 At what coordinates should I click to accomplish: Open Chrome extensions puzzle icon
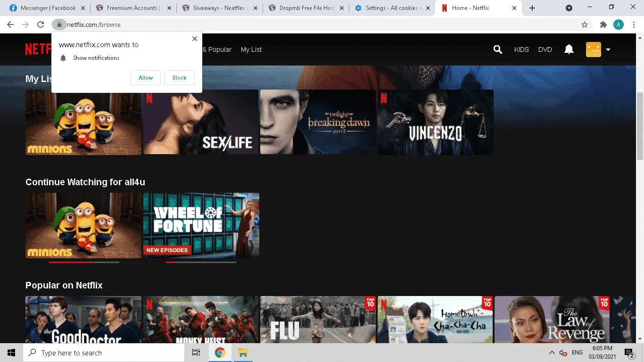(603, 25)
